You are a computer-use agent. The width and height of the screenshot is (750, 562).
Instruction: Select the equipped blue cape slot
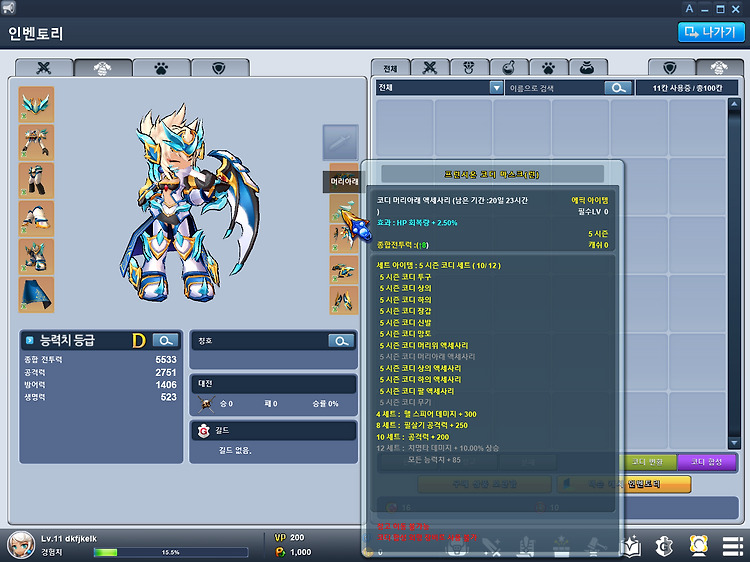(x=36, y=295)
